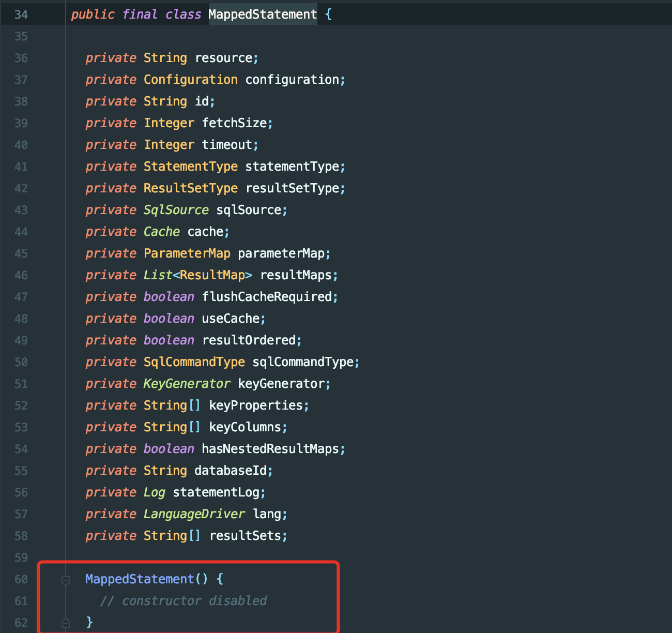Image resolution: width=672 pixels, height=633 pixels.
Task: Click line number 47 in gutter
Action: click(21, 297)
